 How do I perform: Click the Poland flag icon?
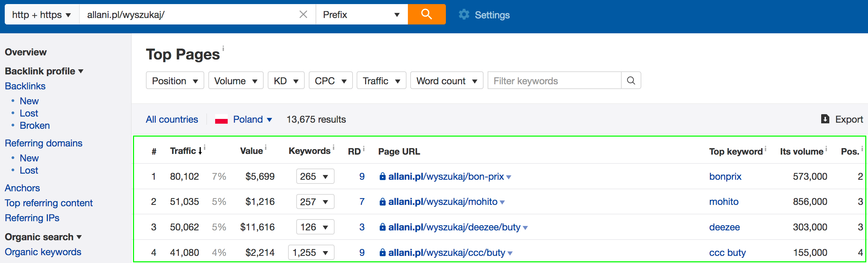[x=221, y=120]
